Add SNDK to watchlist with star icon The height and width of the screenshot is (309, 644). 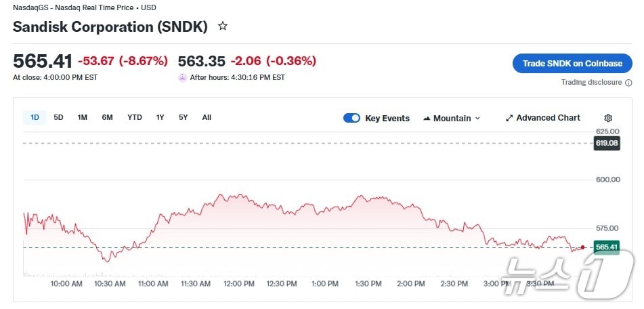point(223,26)
